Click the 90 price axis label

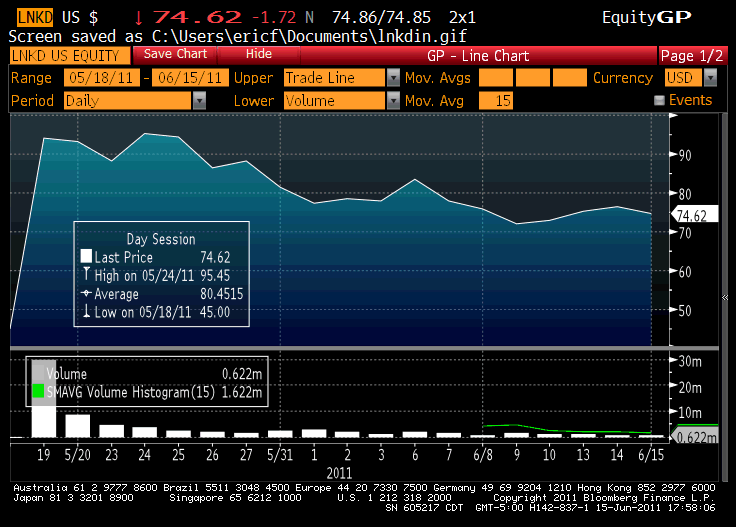pyautogui.click(x=685, y=155)
